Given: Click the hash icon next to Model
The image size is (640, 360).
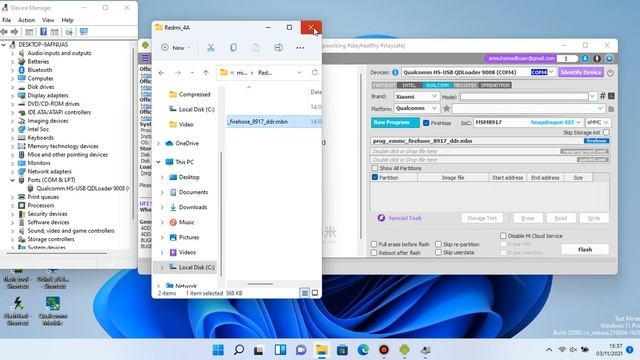Looking at the screenshot, I should [602, 96].
